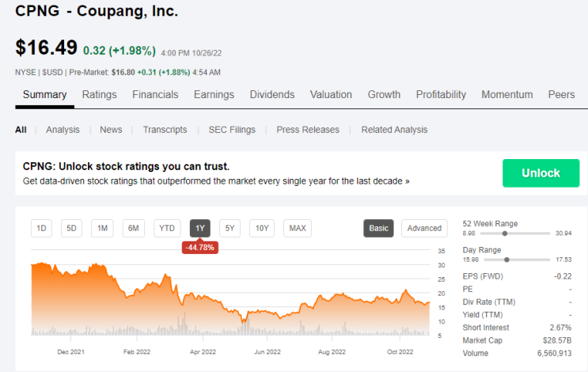Show SEC Filings content
The width and height of the screenshot is (588, 372).
(232, 130)
